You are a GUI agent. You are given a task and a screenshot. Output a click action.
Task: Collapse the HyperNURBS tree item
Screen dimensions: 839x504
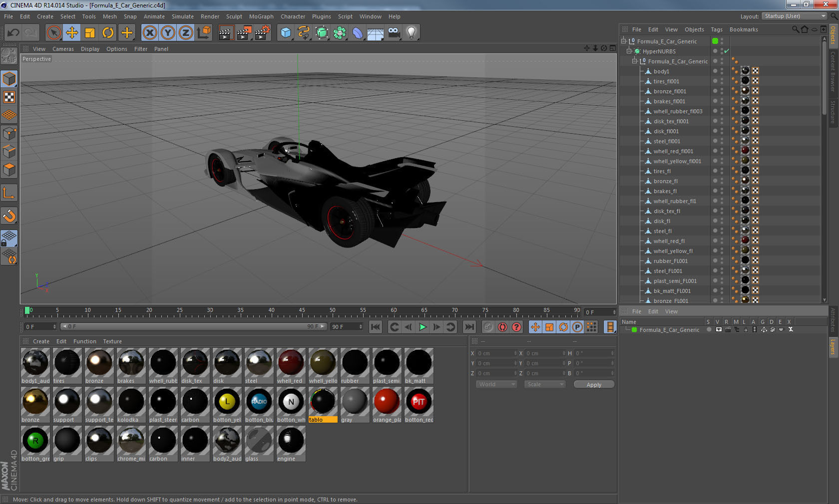click(x=629, y=51)
